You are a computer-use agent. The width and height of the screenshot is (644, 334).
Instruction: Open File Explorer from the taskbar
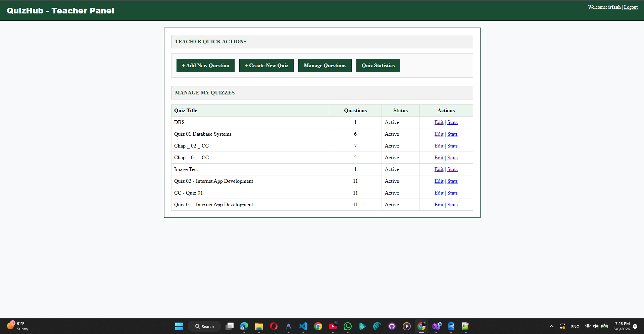[259, 326]
